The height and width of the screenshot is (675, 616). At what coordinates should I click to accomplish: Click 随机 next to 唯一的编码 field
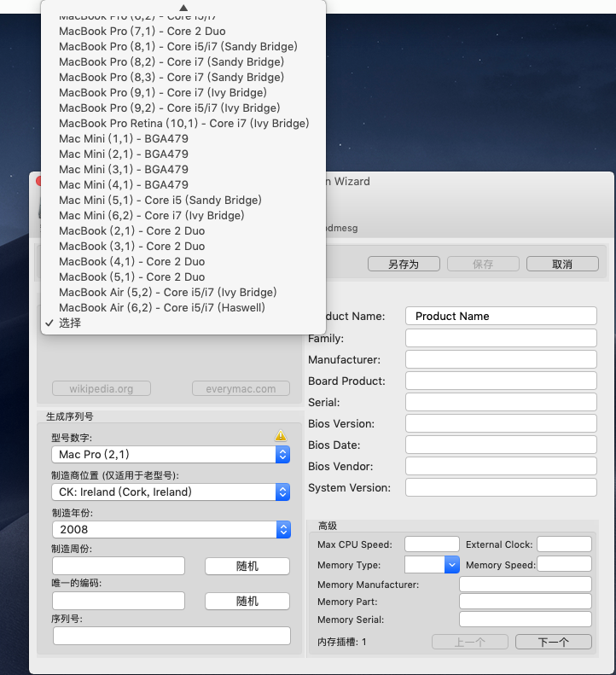pos(247,601)
